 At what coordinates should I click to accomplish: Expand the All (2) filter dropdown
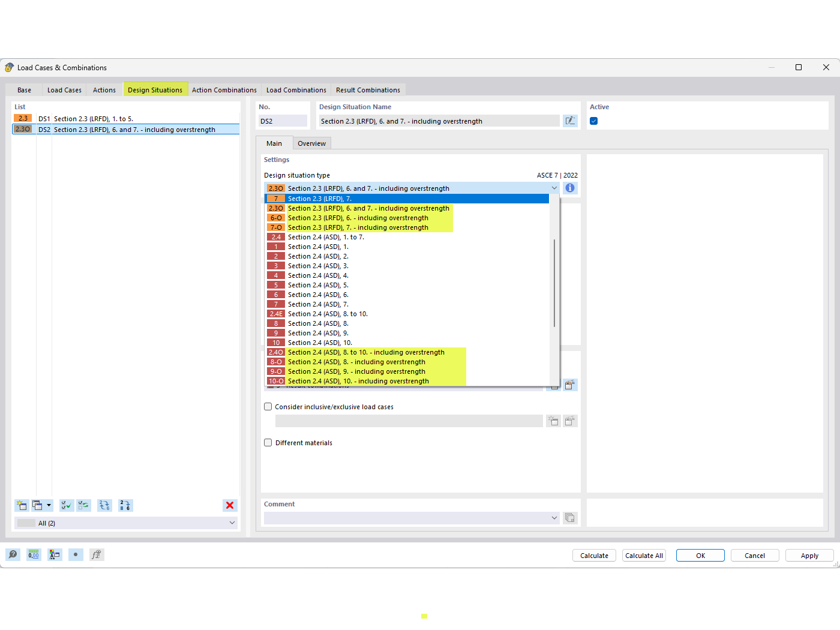(232, 523)
